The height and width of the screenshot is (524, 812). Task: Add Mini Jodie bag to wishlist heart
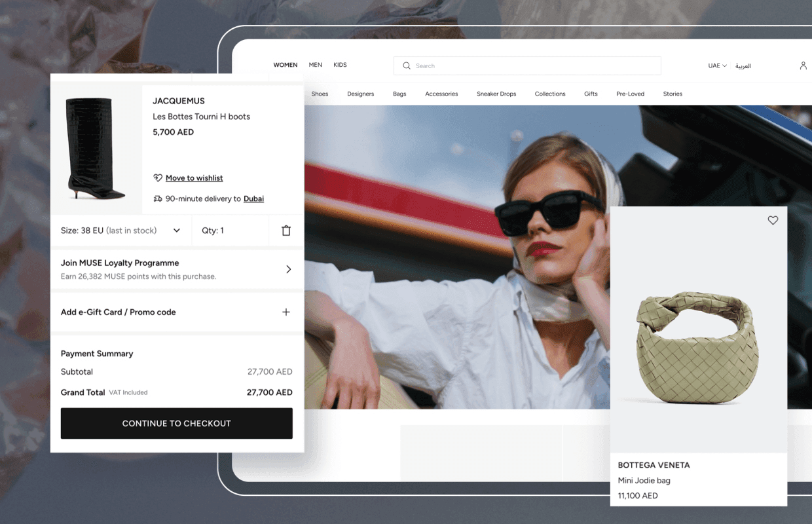pos(773,221)
